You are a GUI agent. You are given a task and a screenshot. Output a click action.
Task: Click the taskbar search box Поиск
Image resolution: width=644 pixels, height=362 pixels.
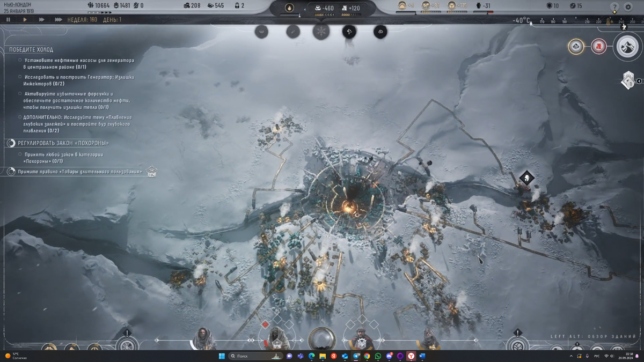click(x=255, y=356)
